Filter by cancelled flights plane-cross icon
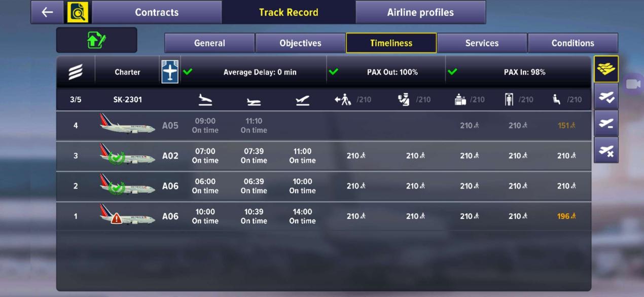The height and width of the screenshot is (297, 644). coord(606,150)
